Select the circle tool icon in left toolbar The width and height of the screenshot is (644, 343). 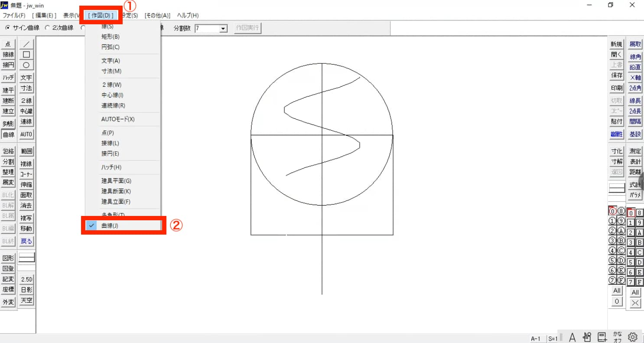coord(26,65)
